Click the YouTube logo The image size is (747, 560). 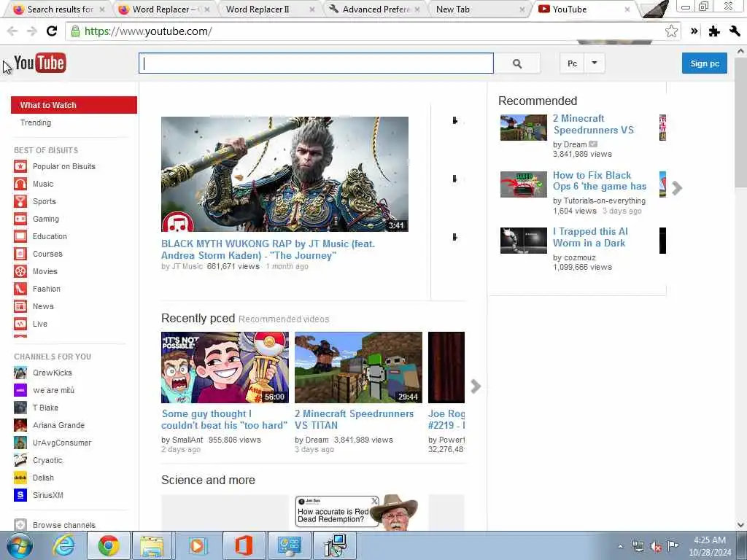pyautogui.click(x=40, y=63)
